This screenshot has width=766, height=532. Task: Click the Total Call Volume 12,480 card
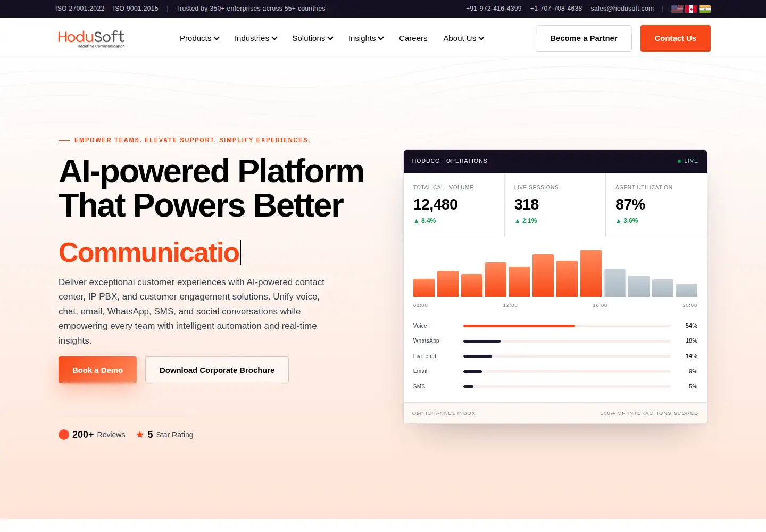coord(454,205)
